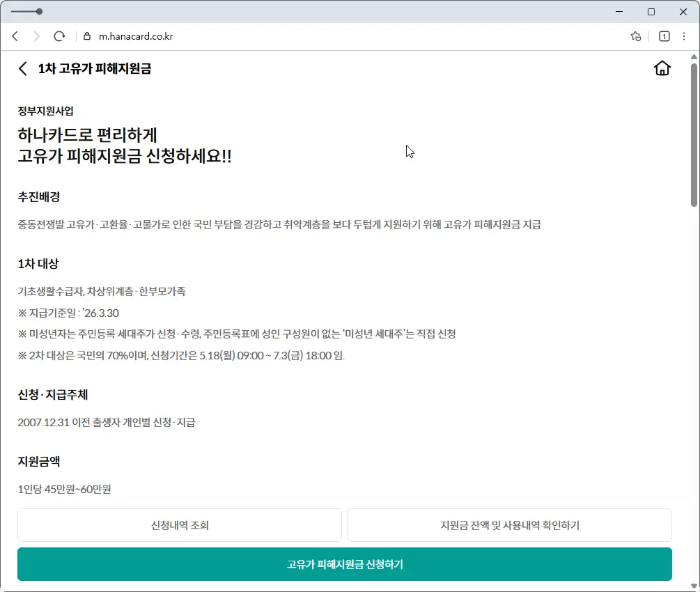Click the page back chevron beside 1차 고유가 피해지원금
Image resolution: width=700 pixels, height=592 pixels.
coord(23,69)
